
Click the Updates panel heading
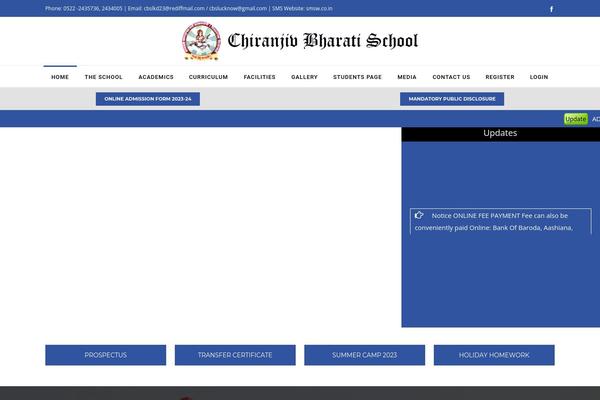pyautogui.click(x=500, y=133)
